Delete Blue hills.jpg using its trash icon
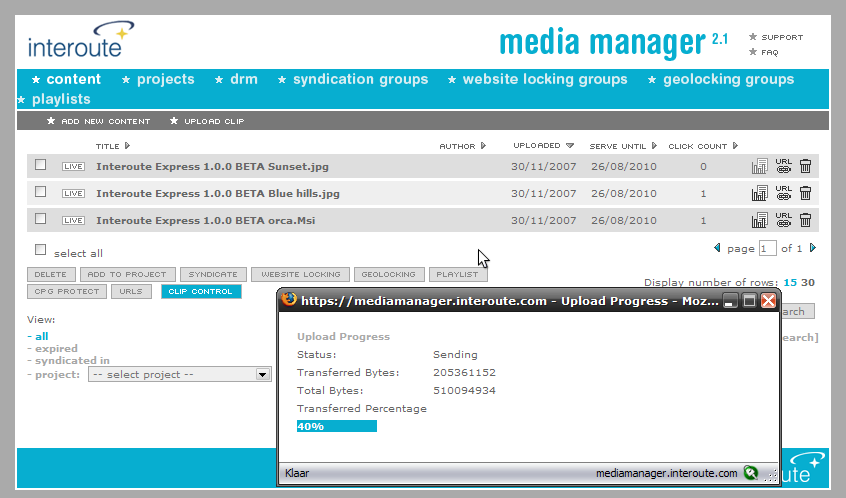Image resolution: width=846 pixels, height=498 pixels. (x=806, y=193)
